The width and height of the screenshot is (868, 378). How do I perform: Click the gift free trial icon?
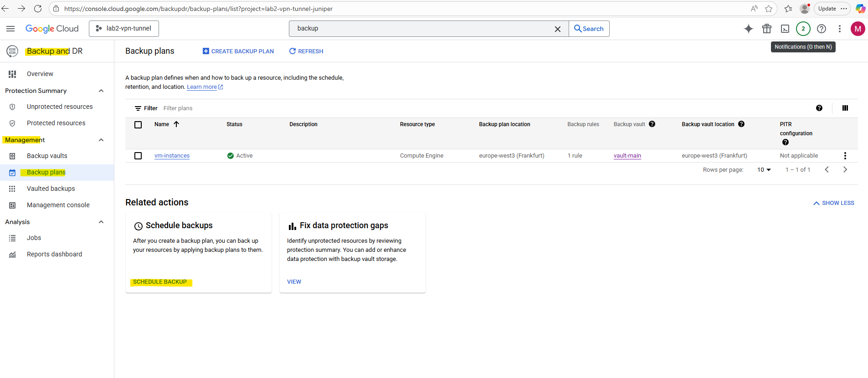767,29
